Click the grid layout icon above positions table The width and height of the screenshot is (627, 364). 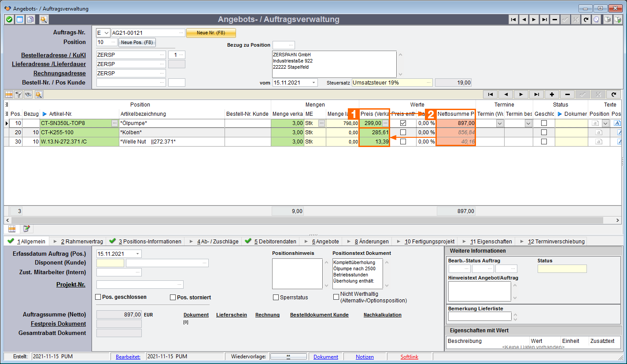pyautogui.click(x=8, y=95)
